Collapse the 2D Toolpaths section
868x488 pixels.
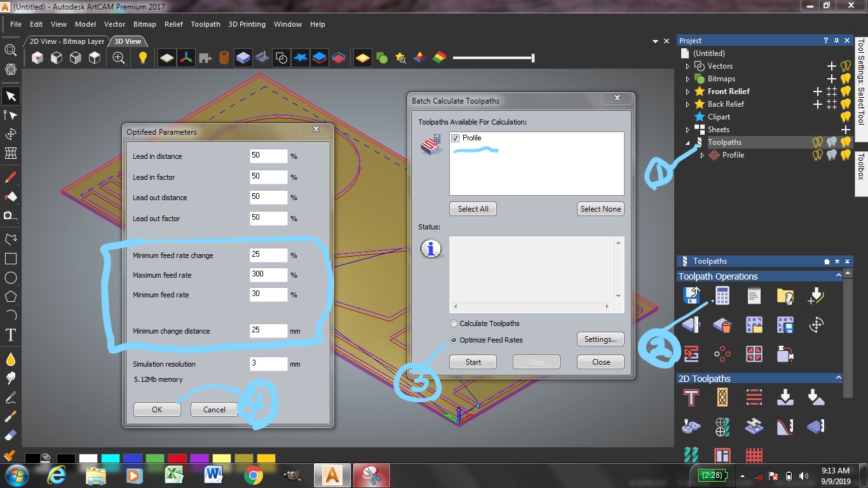pos(838,378)
